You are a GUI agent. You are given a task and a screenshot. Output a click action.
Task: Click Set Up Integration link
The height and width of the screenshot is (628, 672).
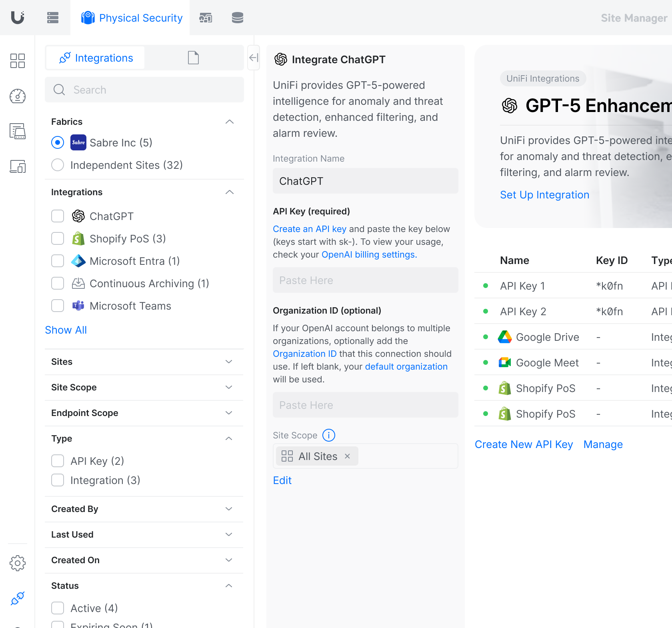544,194
